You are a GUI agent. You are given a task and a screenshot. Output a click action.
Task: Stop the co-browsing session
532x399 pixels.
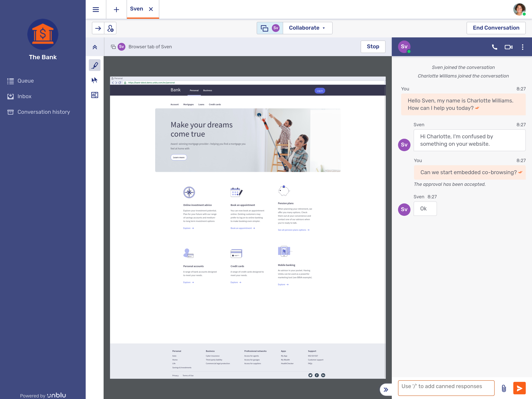pos(373,46)
